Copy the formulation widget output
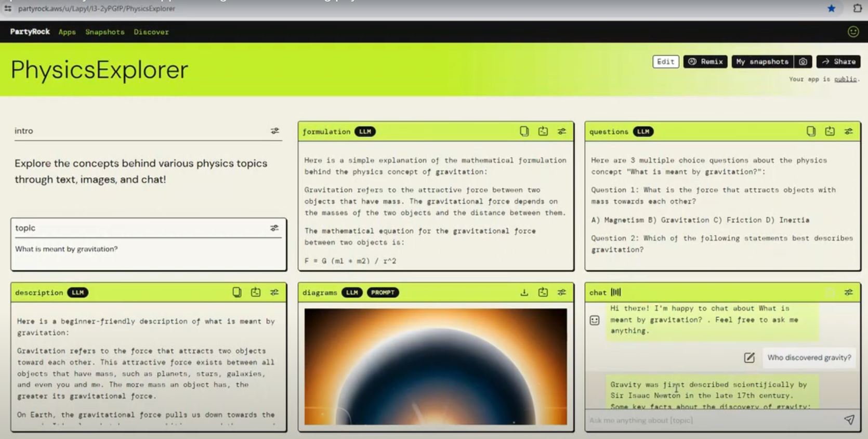 click(x=524, y=131)
